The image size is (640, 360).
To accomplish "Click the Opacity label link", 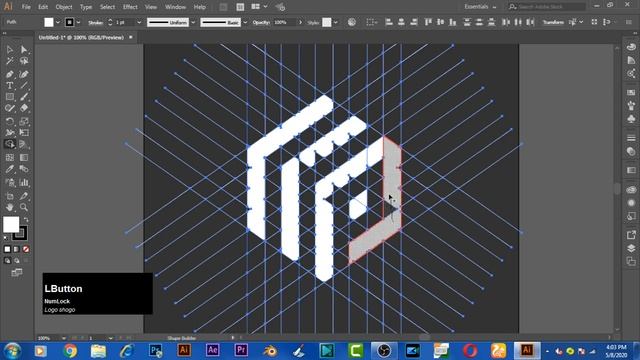I will pos(261,22).
